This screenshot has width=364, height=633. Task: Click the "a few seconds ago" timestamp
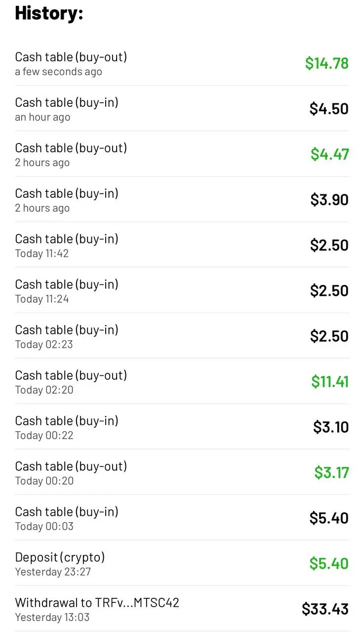58,72
